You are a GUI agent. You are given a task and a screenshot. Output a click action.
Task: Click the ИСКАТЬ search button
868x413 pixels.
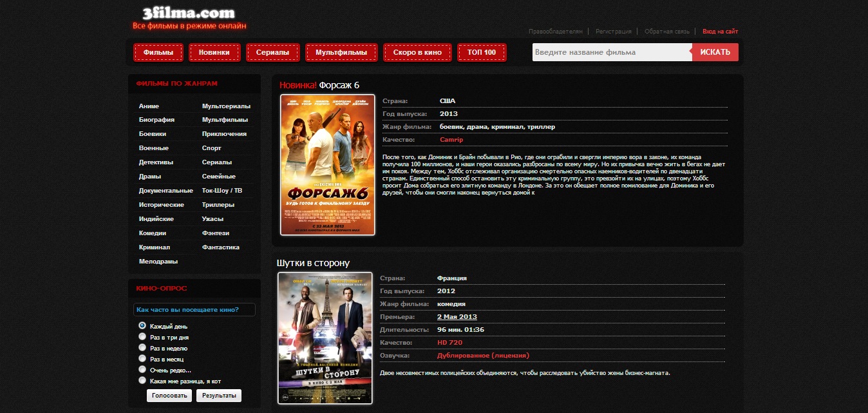coord(715,52)
